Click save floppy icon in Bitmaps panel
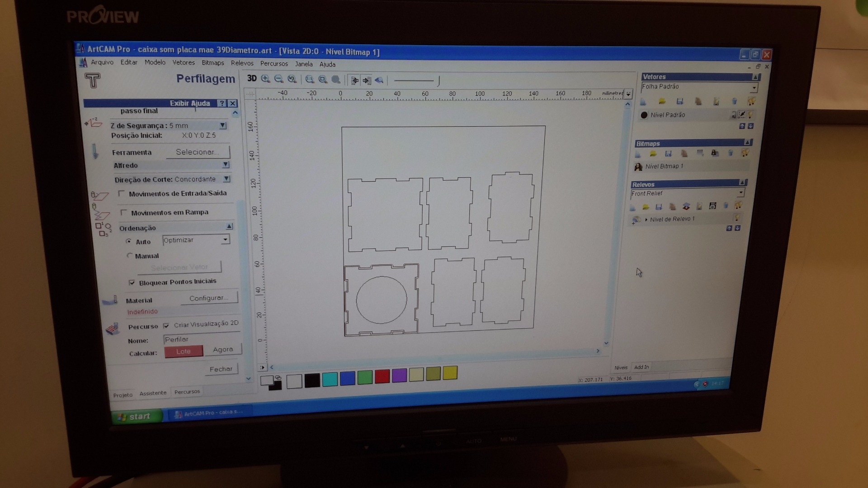The image size is (868, 488). (x=668, y=154)
